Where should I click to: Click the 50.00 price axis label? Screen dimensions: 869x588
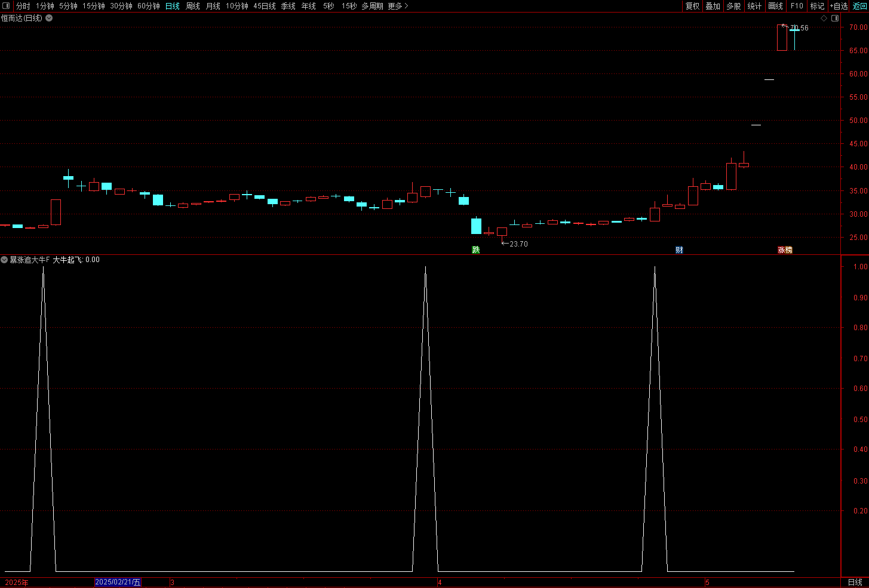click(858, 121)
